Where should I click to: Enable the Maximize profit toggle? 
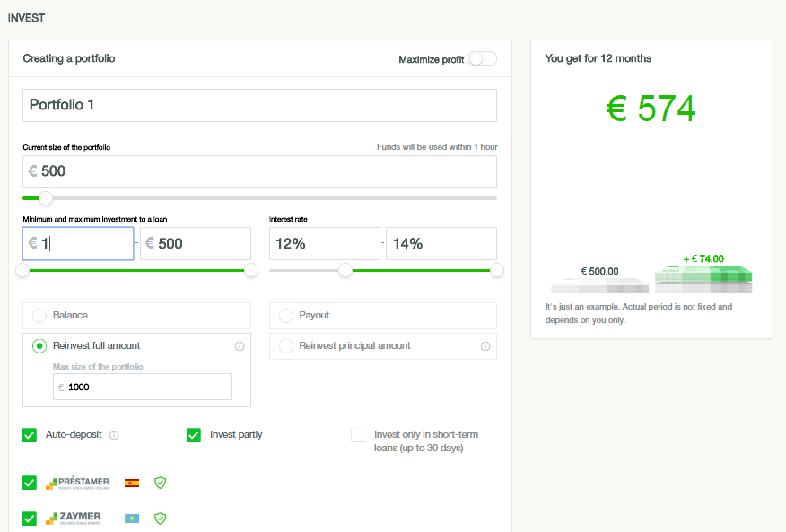pyautogui.click(x=482, y=59)
